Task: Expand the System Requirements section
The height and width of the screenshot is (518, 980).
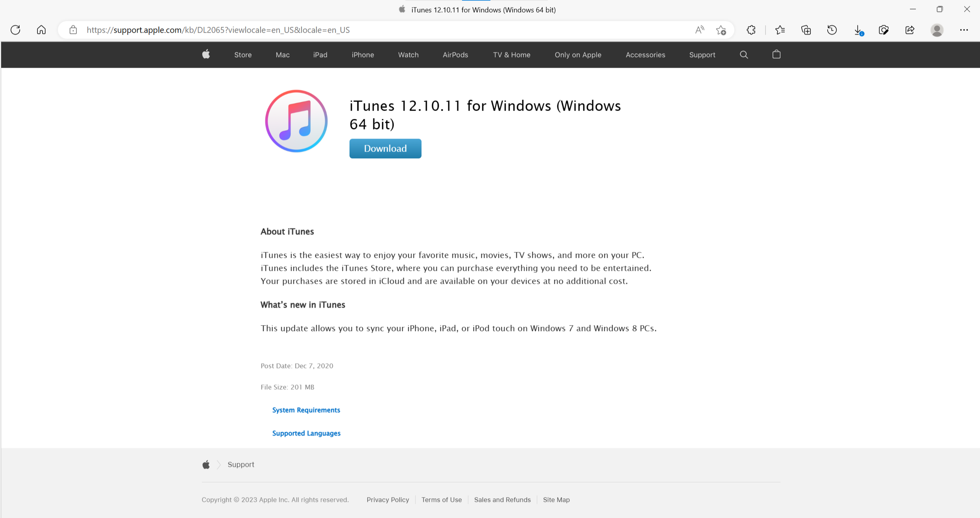Action: pos(306,410)
